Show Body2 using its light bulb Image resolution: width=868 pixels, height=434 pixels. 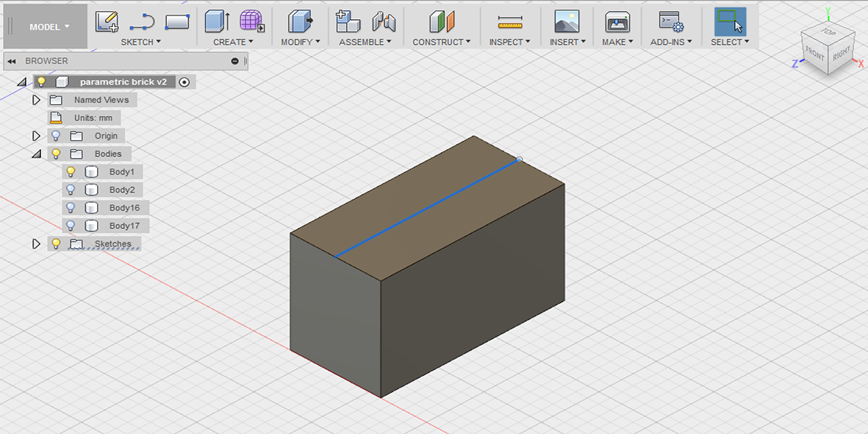point(71,189)
